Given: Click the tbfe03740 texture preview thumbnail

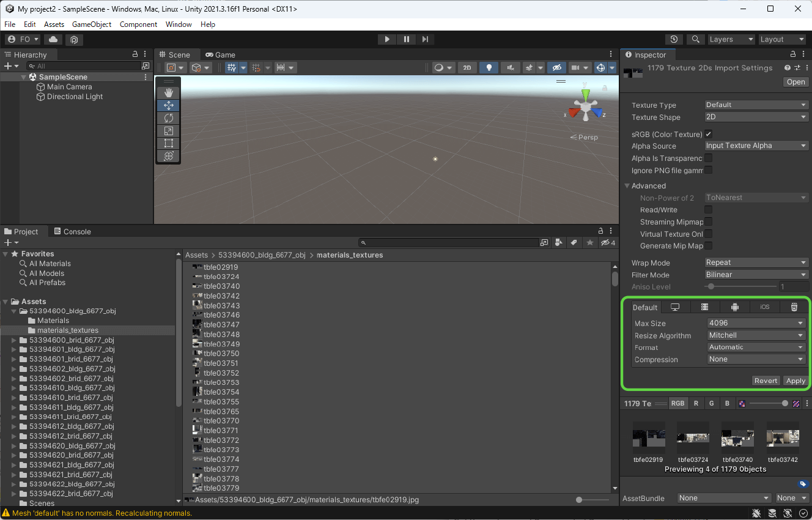Looking at the screenshot, I should 737,437.
